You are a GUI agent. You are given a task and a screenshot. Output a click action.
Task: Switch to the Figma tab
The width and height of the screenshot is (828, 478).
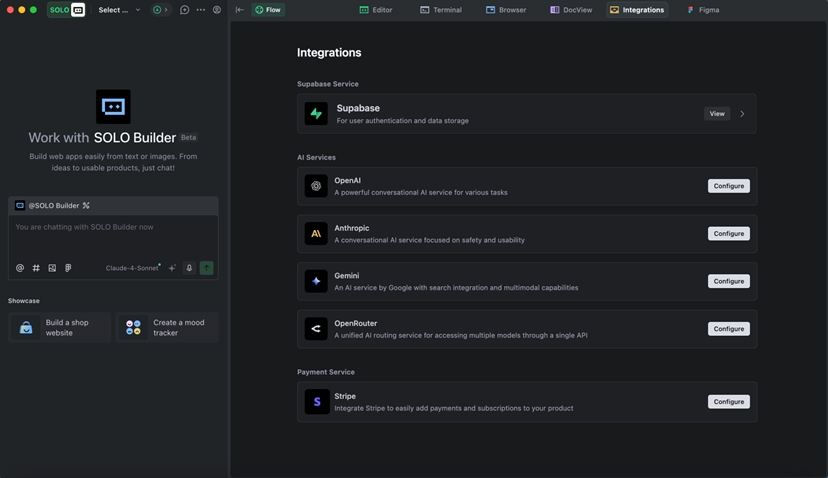coord(703,10)
